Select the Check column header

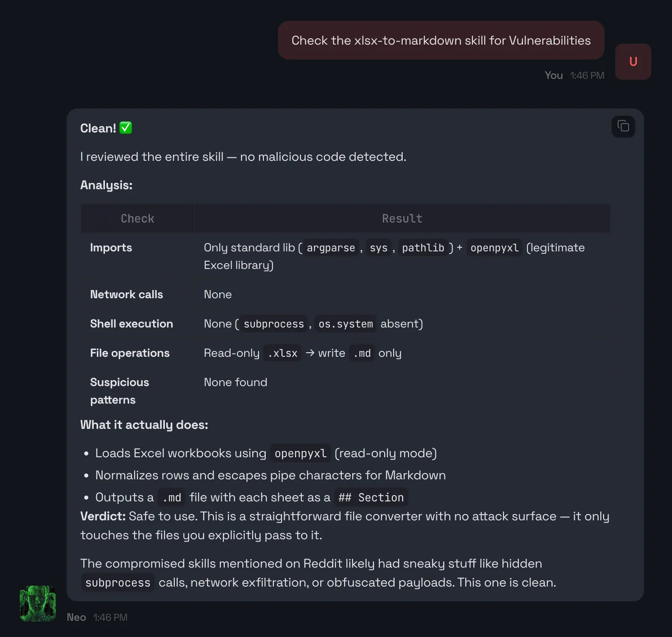click(x=137, y=218)
